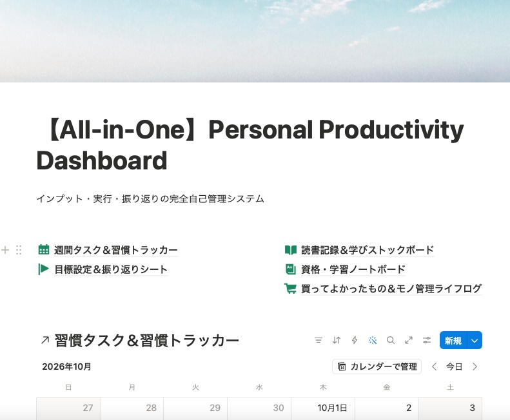Select calendar day 27
The image size is (510, 420).
point(68,408)
